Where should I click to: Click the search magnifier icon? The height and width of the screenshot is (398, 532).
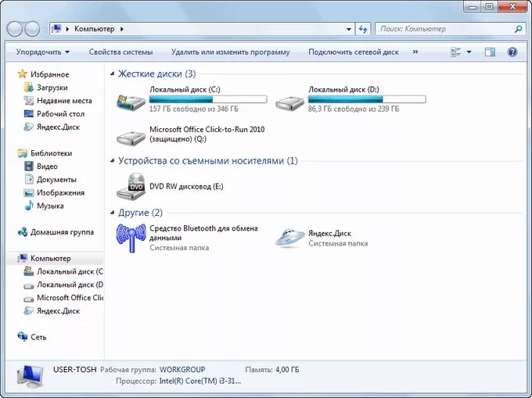(518, 29)
